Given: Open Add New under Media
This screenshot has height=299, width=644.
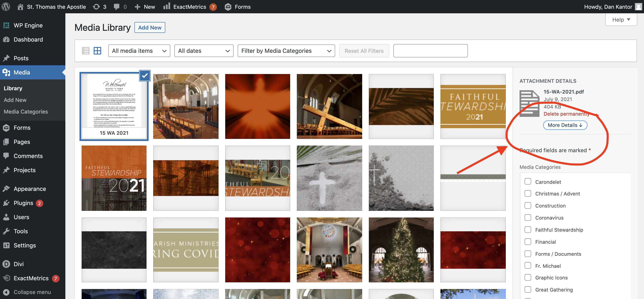Looking at the screenshot, I should (x=15, y=100).
